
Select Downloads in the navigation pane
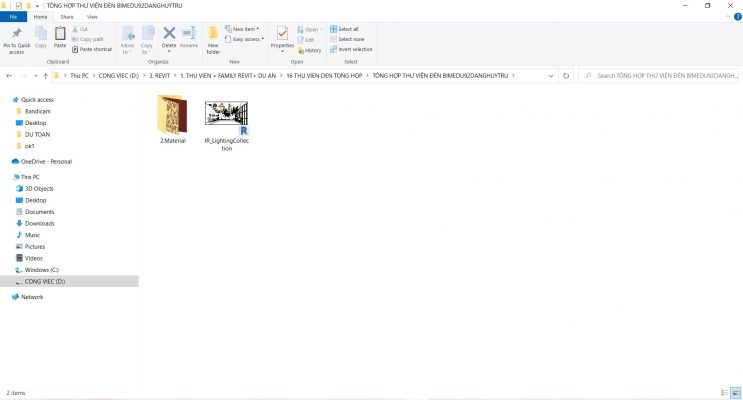40,223
